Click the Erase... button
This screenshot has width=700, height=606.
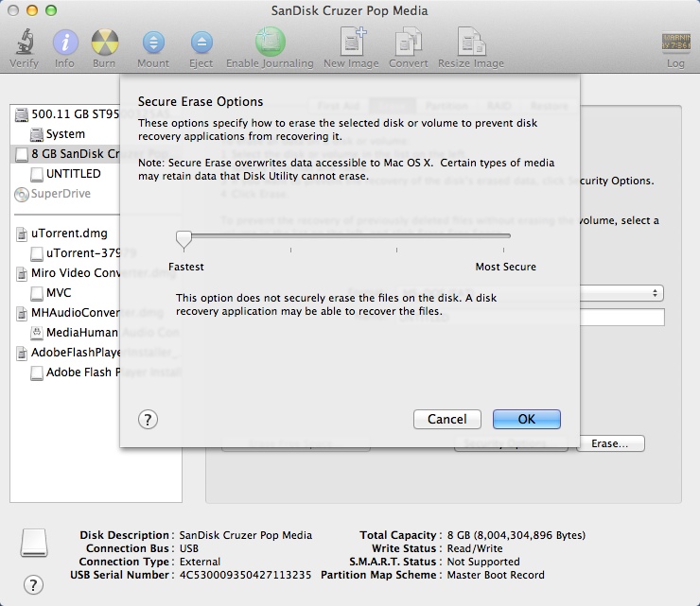coord(610,443)
